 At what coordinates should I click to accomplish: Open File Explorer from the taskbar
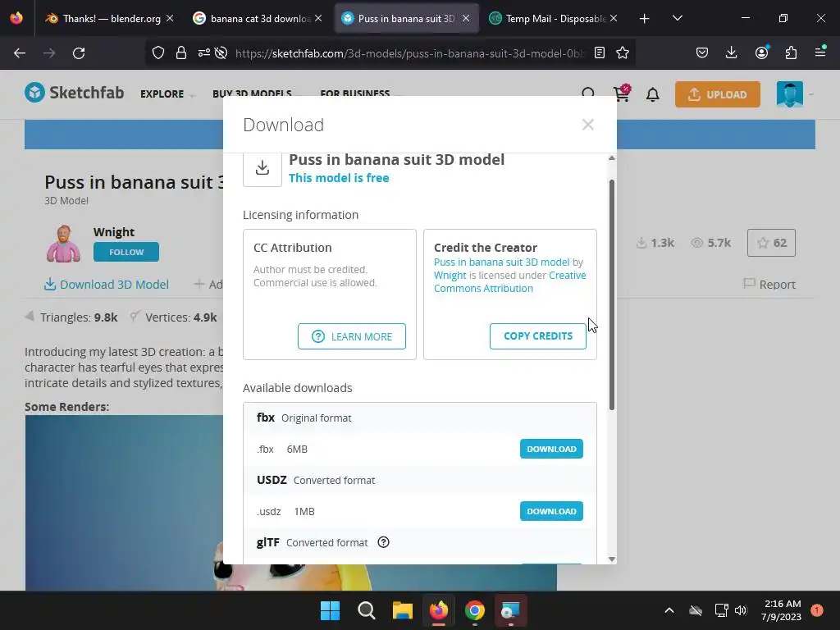point(402,610)
